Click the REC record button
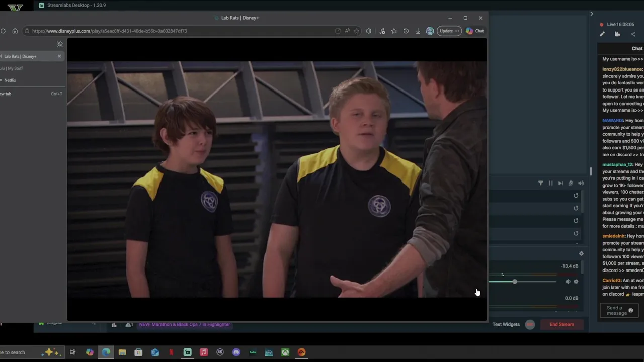This screenshot has height=362, width=644. (530, 325)
